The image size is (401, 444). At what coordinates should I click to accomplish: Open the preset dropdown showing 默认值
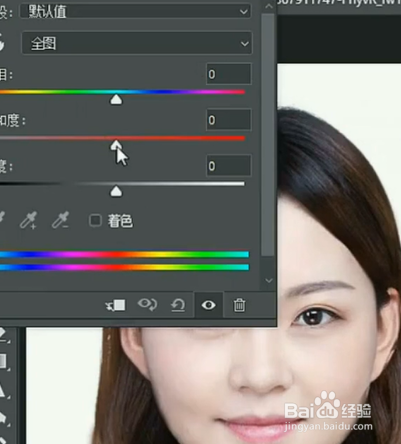pos(135,11)
